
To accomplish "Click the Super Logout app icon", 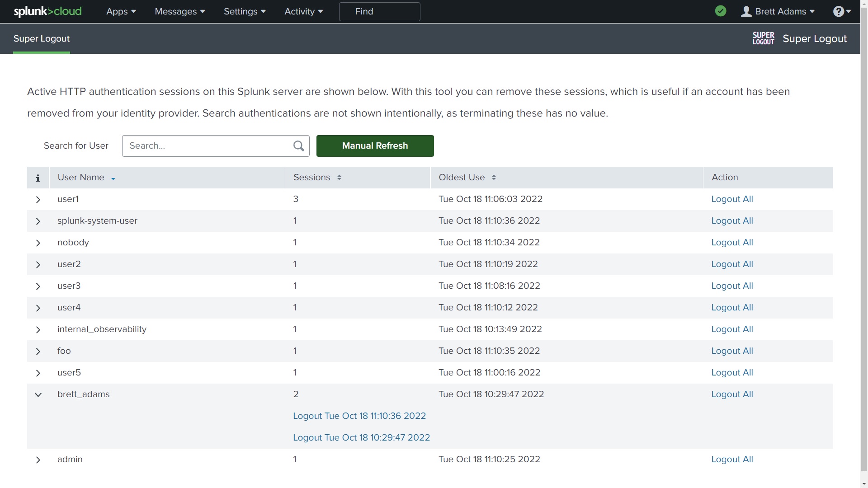I will pos(763,38).
